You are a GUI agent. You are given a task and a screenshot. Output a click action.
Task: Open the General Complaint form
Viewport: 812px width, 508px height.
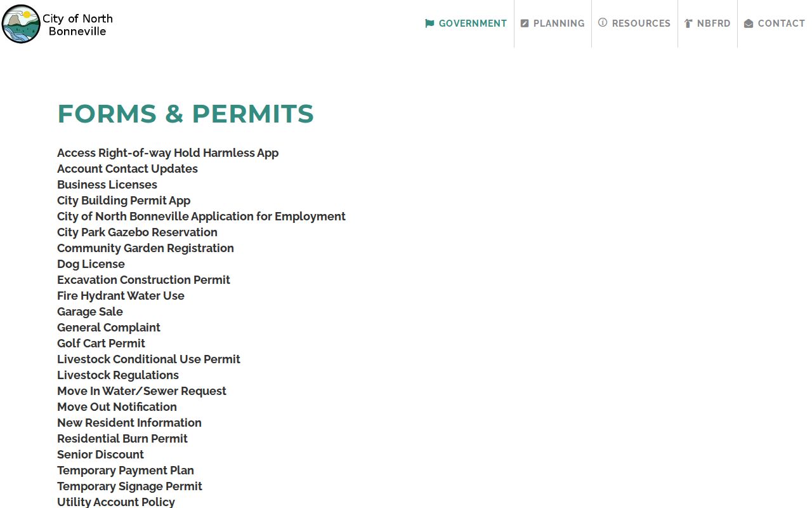click(x=108, y=328)
